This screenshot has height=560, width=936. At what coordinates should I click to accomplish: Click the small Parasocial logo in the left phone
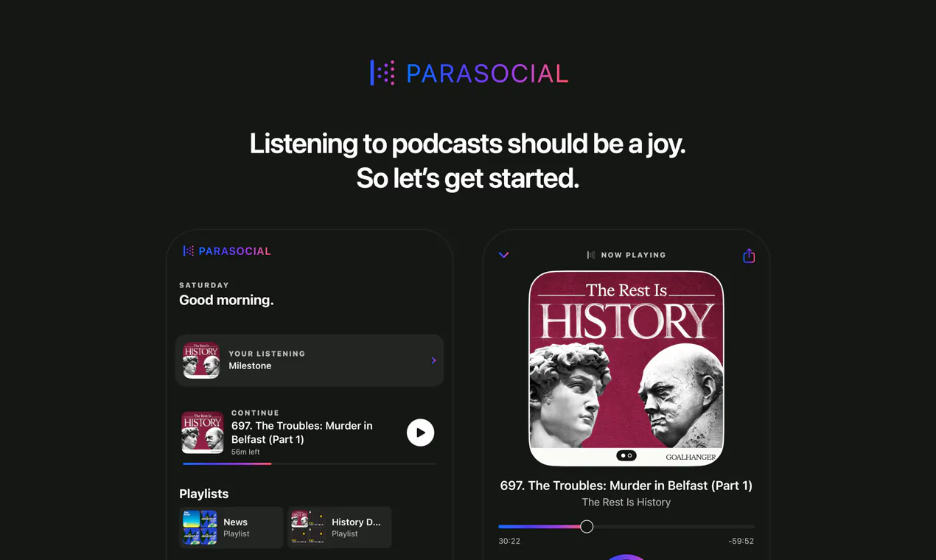pos(227,251)
